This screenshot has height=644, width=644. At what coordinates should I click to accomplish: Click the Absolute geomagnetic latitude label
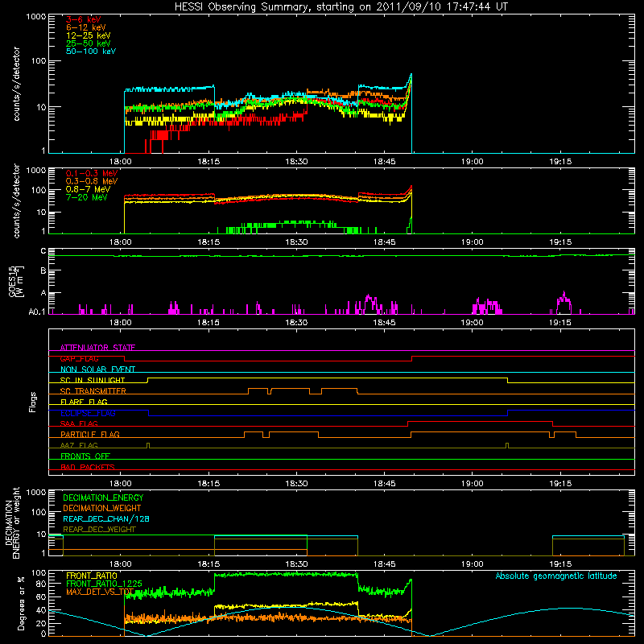point(556,576)
